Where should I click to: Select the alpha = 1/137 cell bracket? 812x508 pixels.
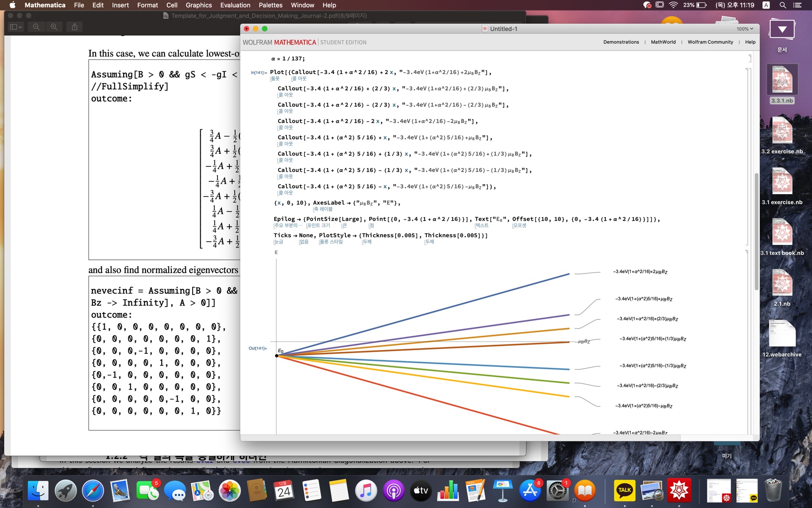[749, 58]
